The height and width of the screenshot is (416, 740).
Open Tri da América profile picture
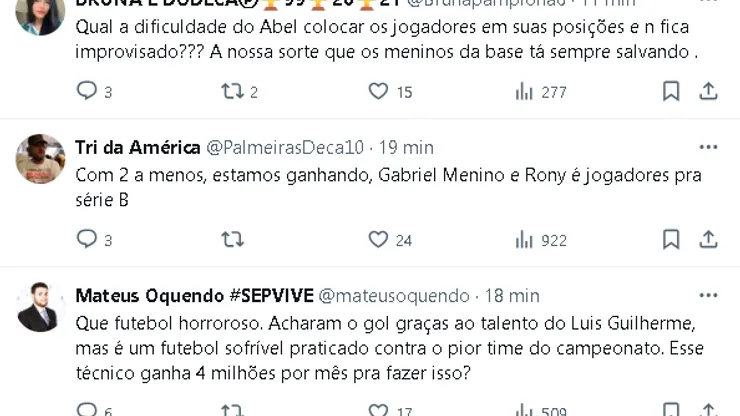(41, 158)
